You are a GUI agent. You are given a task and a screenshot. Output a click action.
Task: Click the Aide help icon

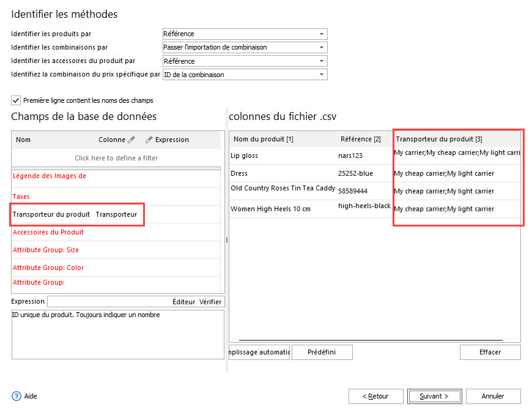(x=17, y=396)
